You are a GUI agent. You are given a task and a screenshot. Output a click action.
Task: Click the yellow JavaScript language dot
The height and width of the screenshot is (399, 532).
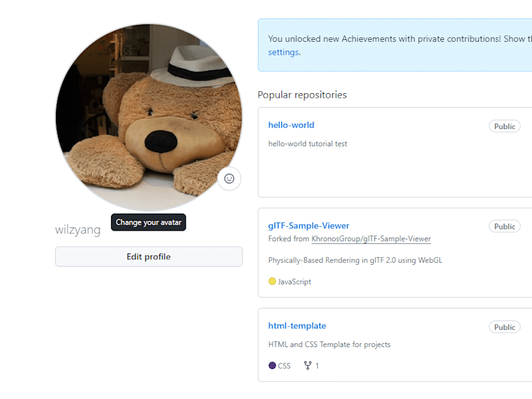click(272, 281)
